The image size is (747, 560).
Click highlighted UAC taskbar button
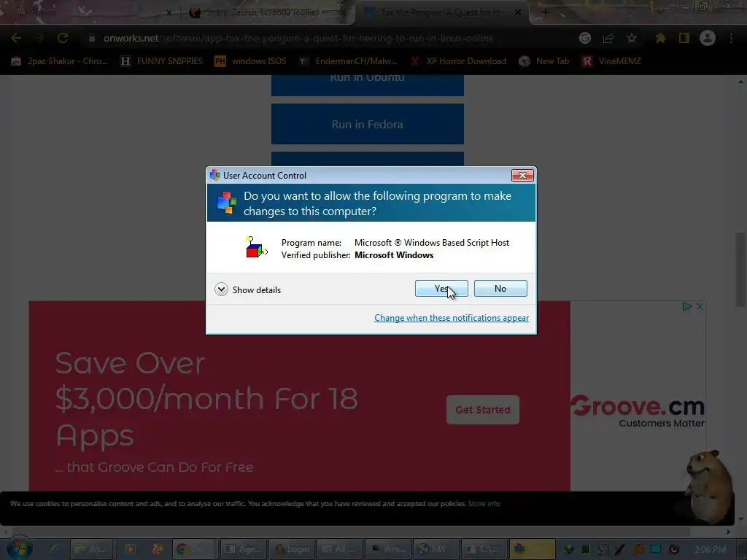point(532,550)
